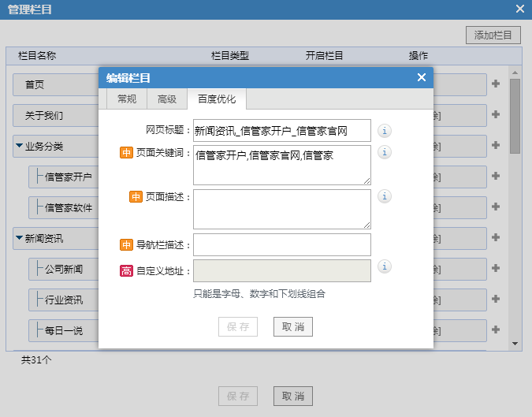
Task: Click plus icon on 公司新闻 row
Action: [x=496, y=269]
